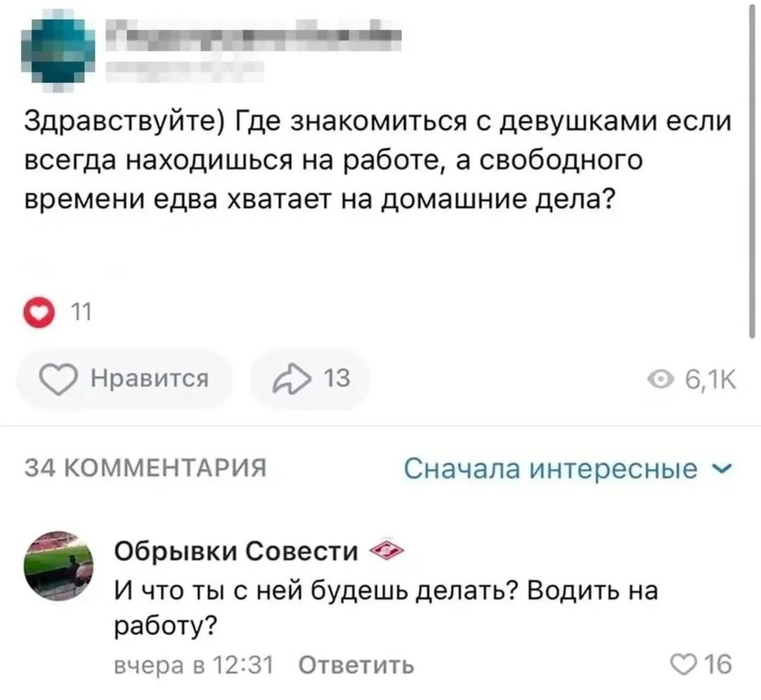Click the heart icon inside Нравится button
Viewport: 761px width, 700px height.
click(58, 379)
